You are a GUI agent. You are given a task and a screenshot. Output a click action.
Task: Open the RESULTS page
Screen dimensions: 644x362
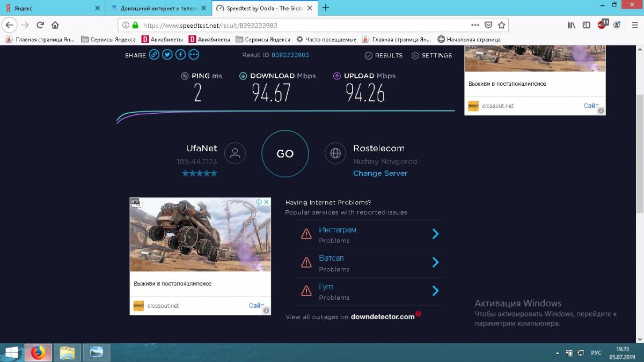(x=384, y=55)
